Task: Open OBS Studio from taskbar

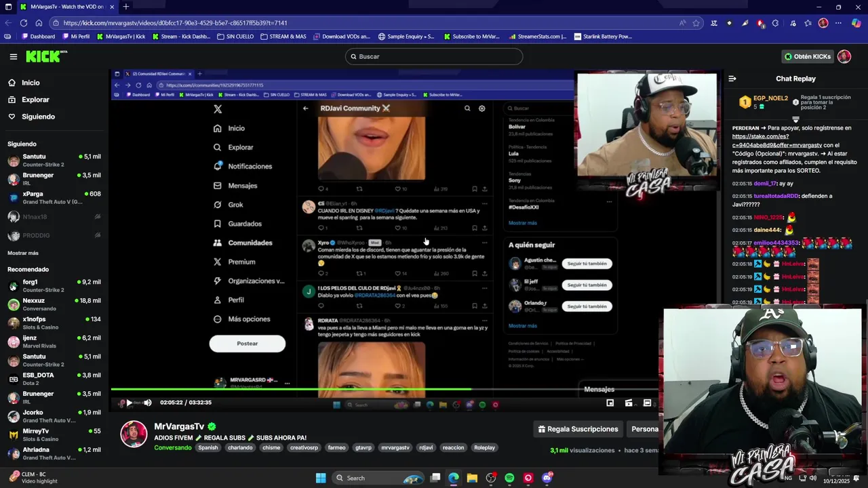Action: coord(491,478)
